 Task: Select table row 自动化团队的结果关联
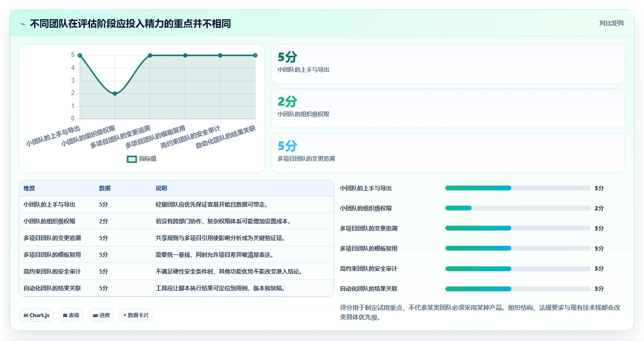(176, 288)
